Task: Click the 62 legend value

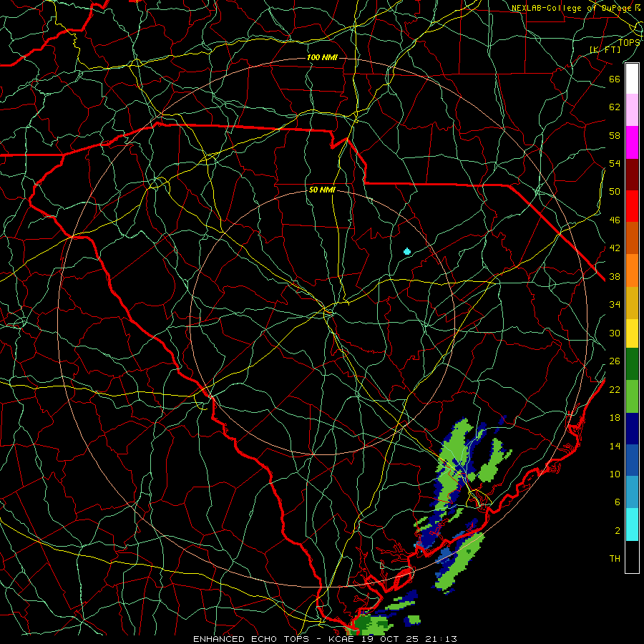Action: [x=615, y=107]
